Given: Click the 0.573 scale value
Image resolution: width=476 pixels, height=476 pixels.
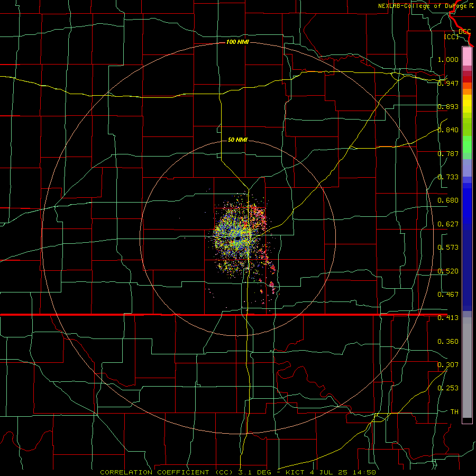Looking at the screenshot, I should pos(448,248).
